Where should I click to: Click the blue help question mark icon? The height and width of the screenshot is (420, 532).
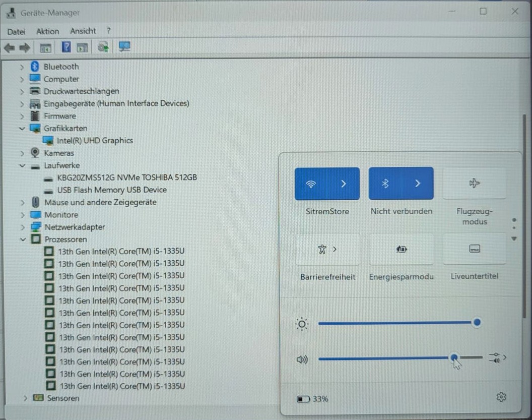point(66,47)
